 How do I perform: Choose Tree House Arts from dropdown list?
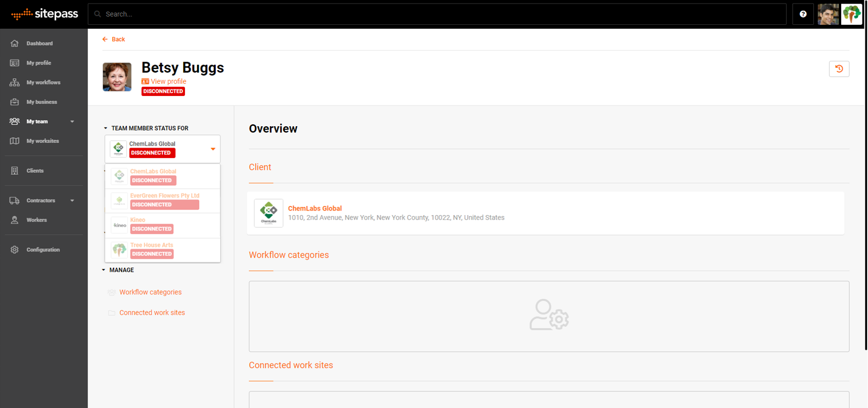152,250
